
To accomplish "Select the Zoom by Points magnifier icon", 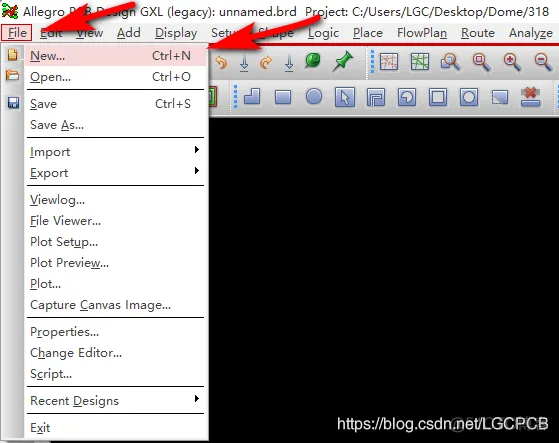I will tap(450, 61).
